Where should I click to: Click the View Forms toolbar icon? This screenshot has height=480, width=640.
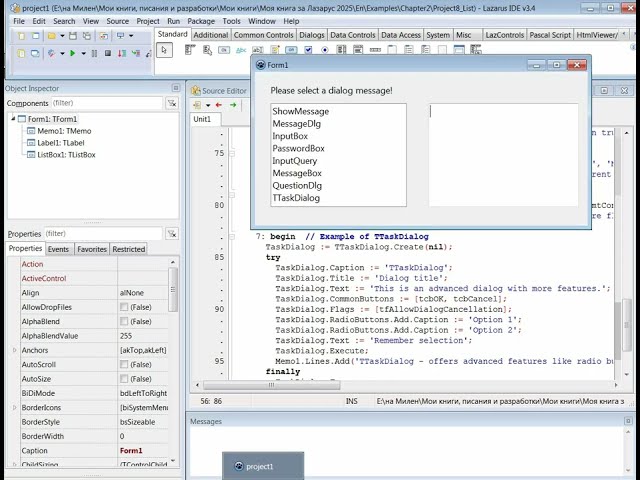click(36, 53)
